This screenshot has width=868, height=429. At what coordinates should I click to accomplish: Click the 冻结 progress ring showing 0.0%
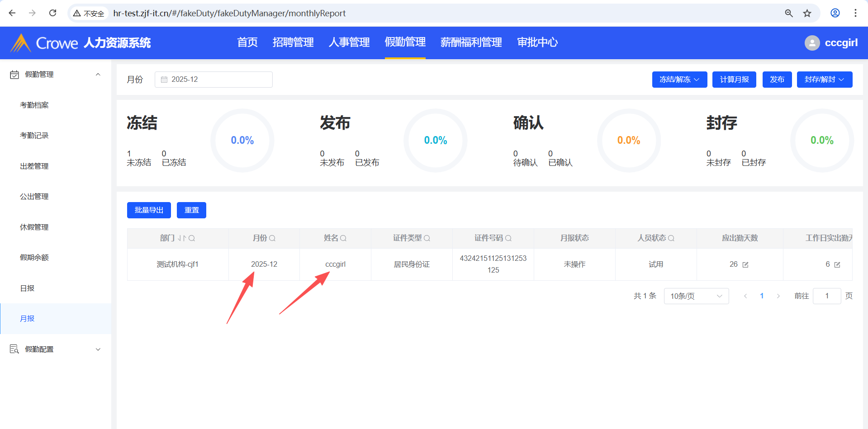point(242,141)
